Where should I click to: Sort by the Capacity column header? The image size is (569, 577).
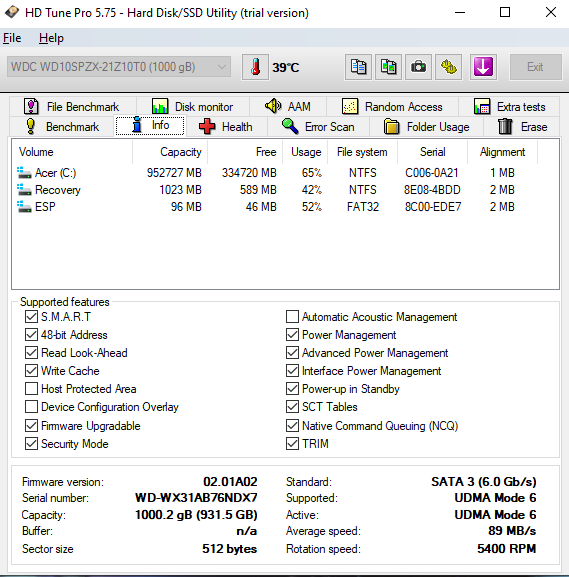170,152
